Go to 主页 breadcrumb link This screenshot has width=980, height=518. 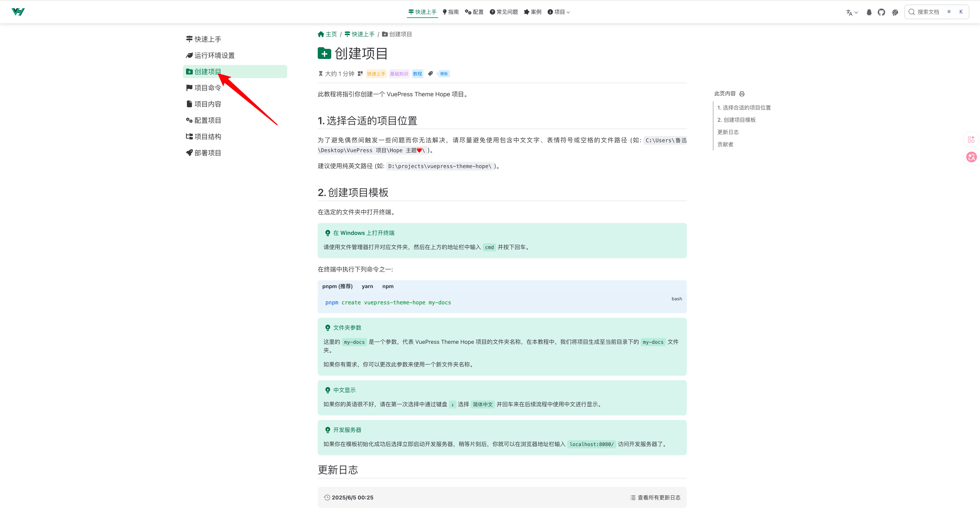327,34
